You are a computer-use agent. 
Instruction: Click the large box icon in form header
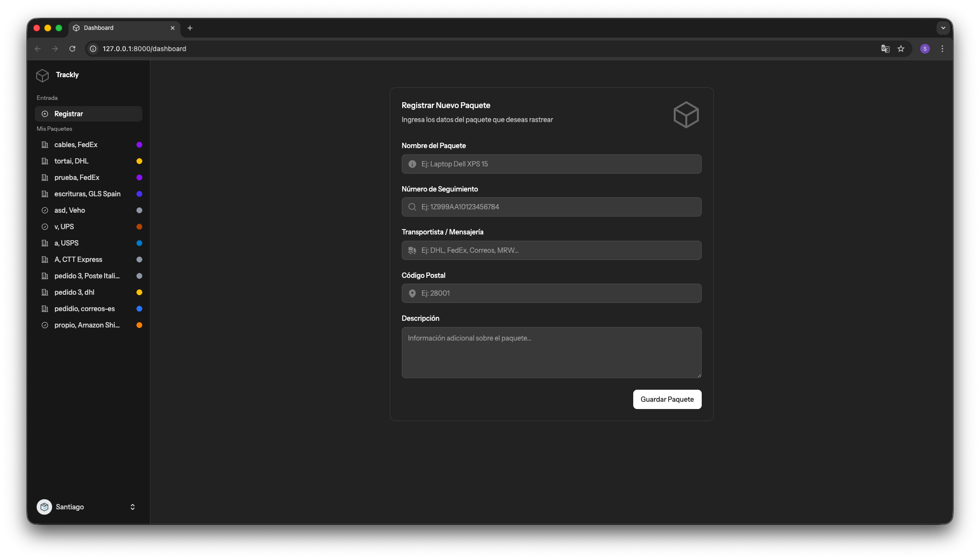coord(686,115)
